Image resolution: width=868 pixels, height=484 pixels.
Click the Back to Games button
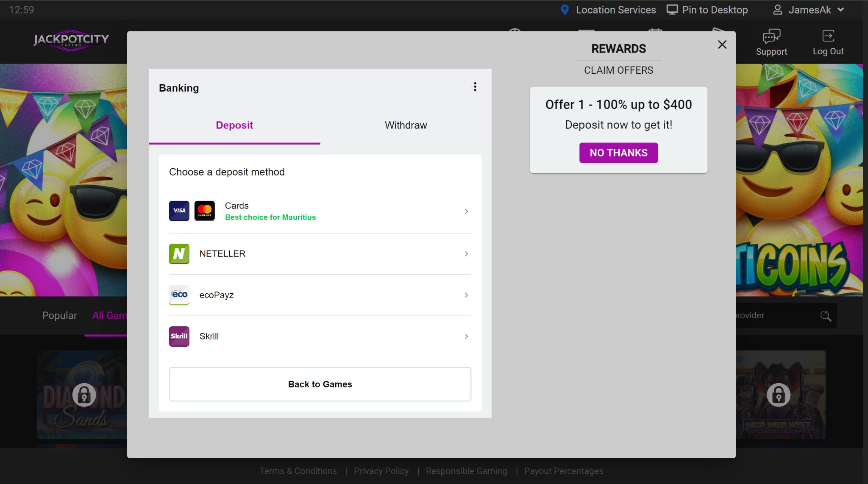click(x=320, y=384)
